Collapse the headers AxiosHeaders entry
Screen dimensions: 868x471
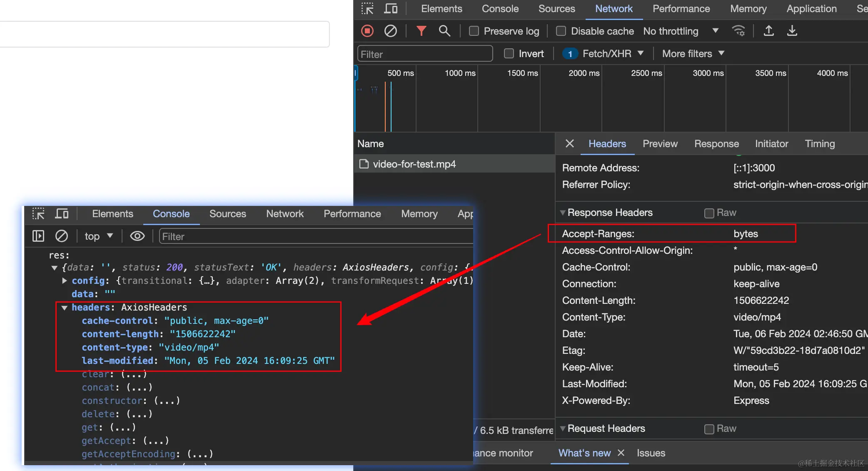point(64,308)
